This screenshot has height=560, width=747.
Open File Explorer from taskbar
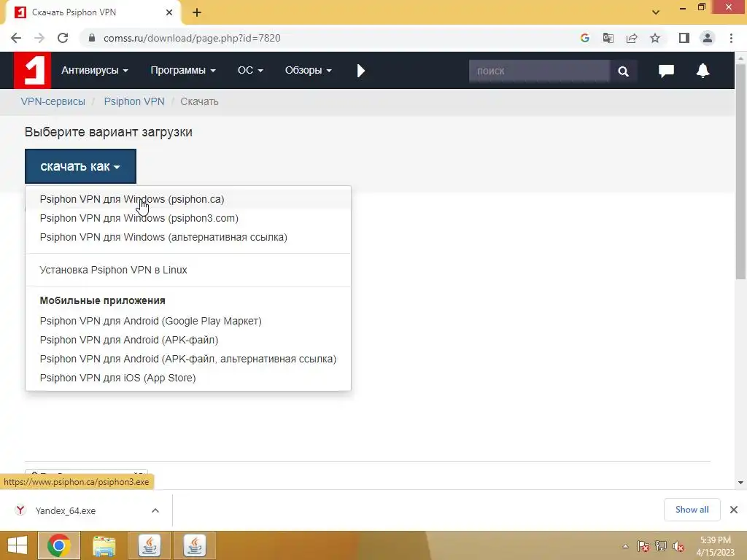point(104,545)
